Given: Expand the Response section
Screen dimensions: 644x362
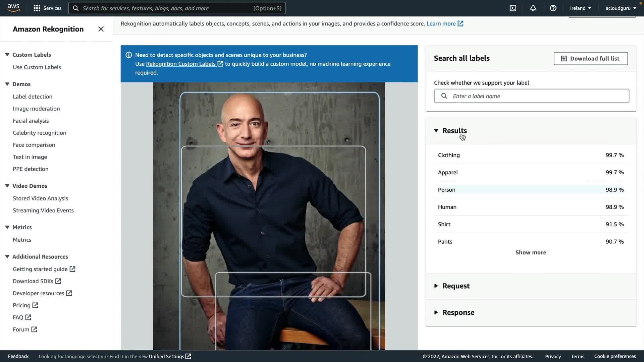Looking at the screenshot, I should [x=436, y=312].
